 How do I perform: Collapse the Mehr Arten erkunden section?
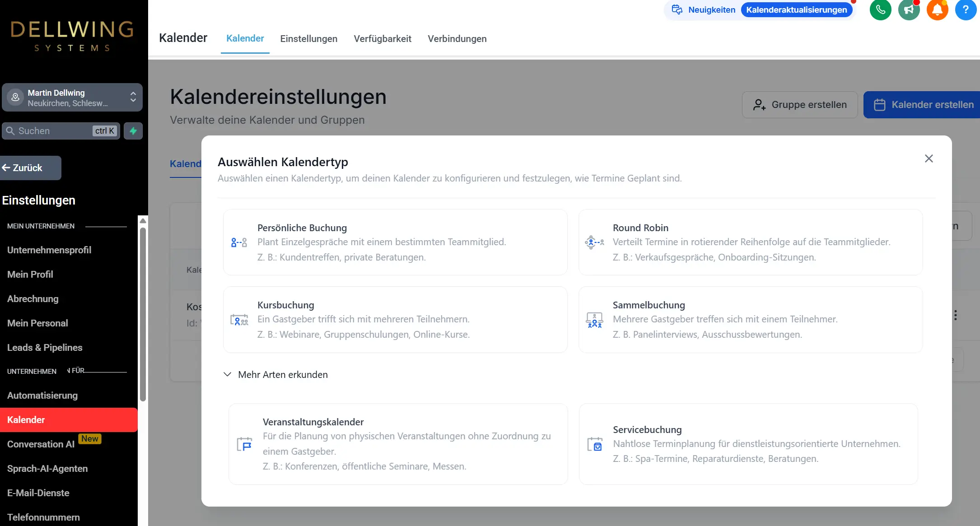click(276, 375)
